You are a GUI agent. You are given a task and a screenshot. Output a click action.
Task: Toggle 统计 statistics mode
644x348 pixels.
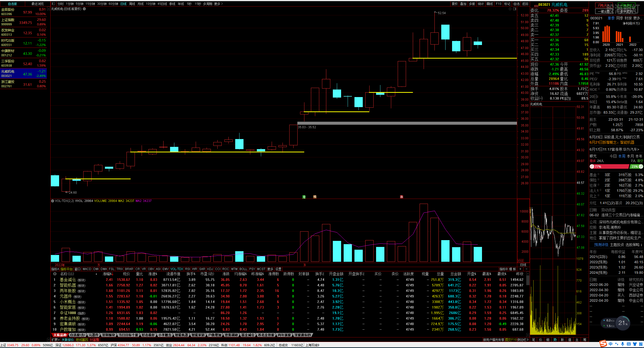(x=481, y=4)
